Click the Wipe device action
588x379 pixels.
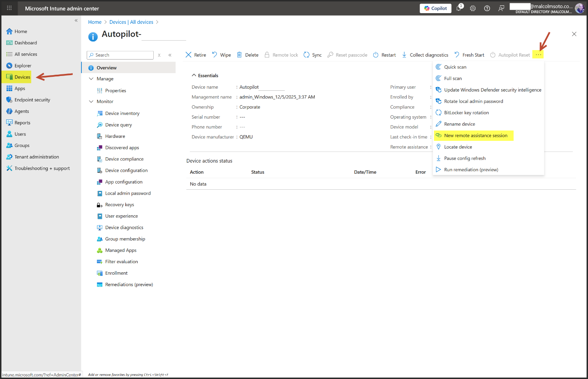tap(221, 55)
